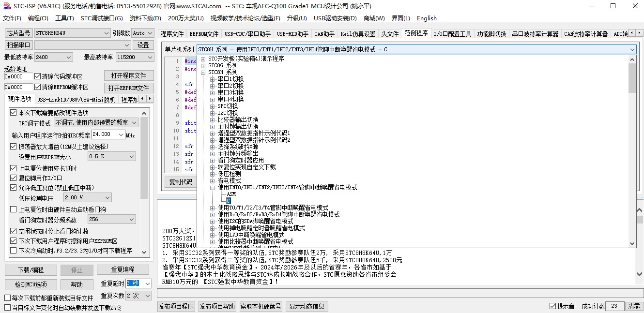Click 下载/编程 button
This screenshot has height=313, width=644.
tap(31, 270)
